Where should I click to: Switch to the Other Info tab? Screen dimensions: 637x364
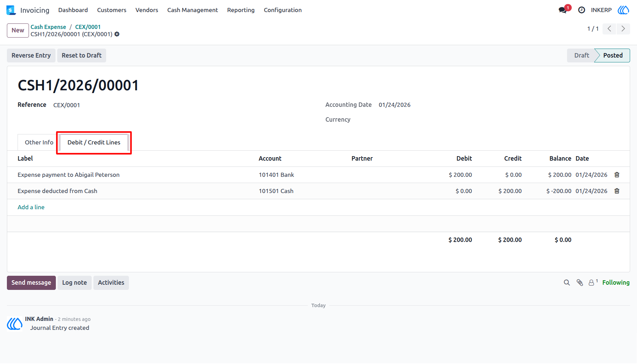point(39,142)
